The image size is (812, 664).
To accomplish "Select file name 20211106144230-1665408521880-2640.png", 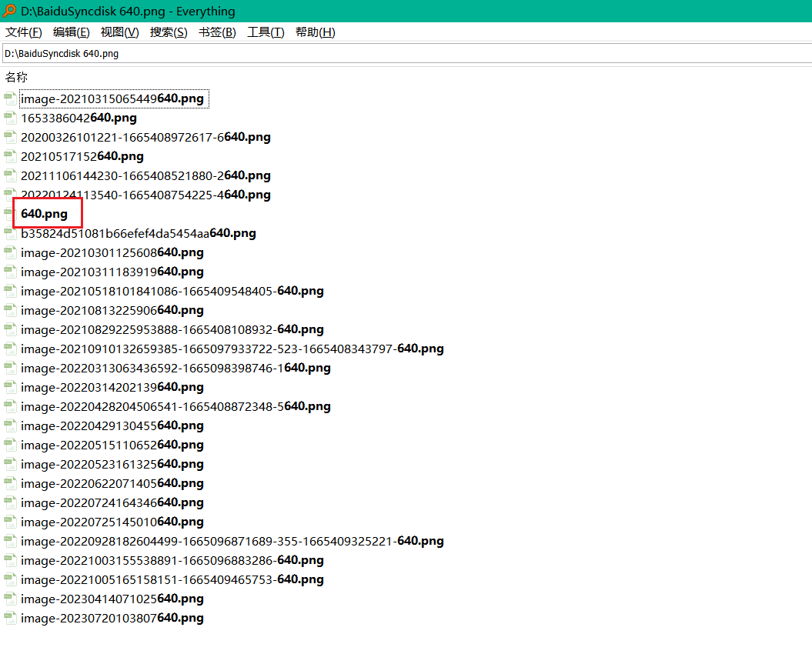I will point(145,175).
